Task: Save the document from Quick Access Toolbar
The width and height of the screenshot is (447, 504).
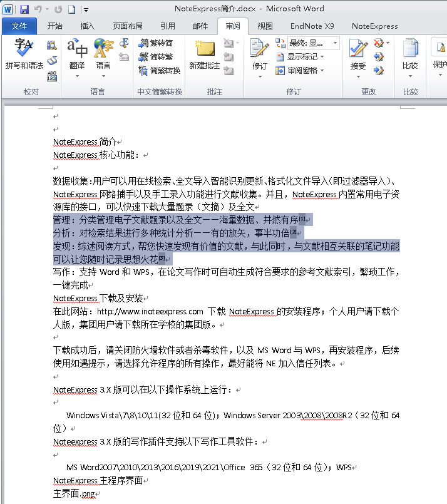Action: (x=24, y=9)
